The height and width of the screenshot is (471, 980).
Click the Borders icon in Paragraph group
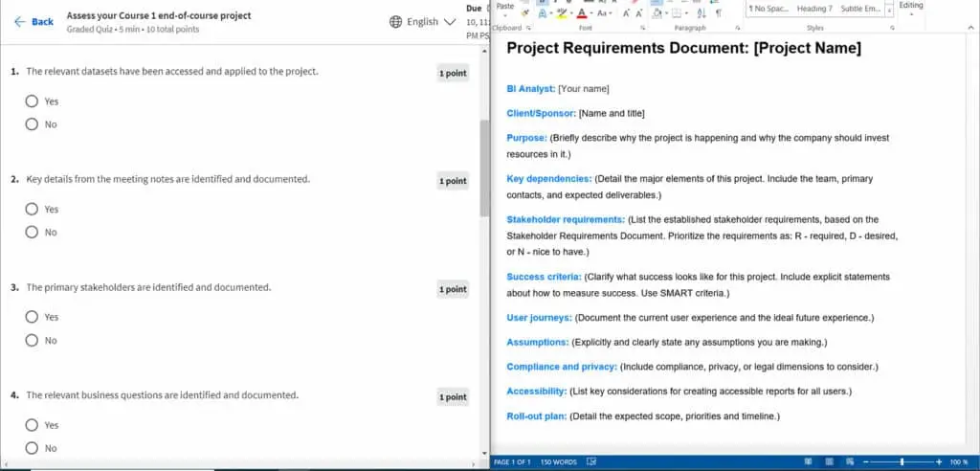click(x=677, y=13)
